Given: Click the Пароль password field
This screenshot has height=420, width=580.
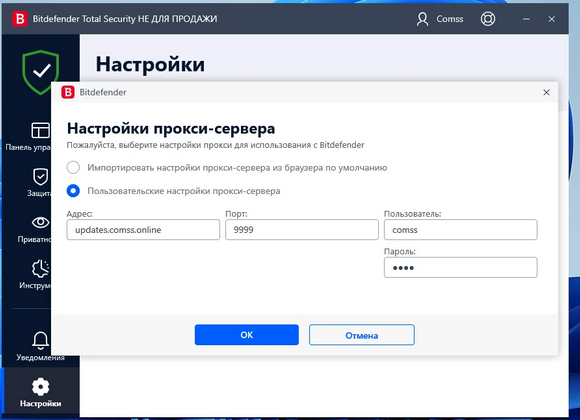Looking at the screenshot, I should 461,268.
